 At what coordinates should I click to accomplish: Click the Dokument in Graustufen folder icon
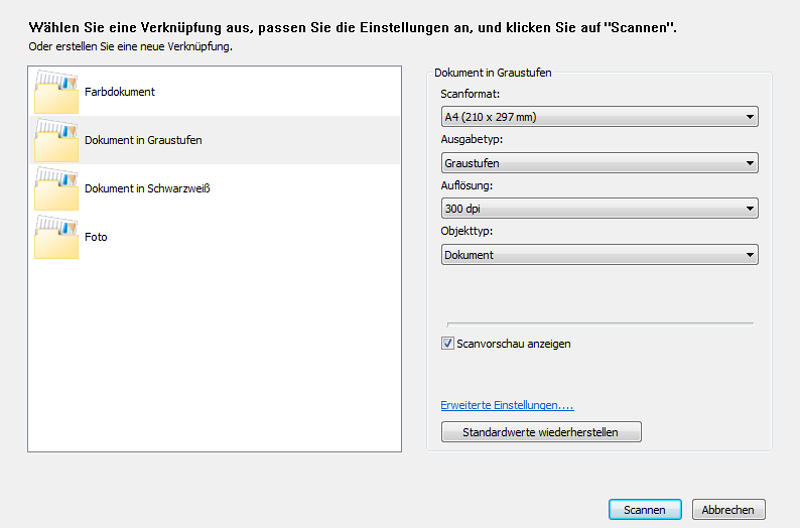(x=56, y=140)
